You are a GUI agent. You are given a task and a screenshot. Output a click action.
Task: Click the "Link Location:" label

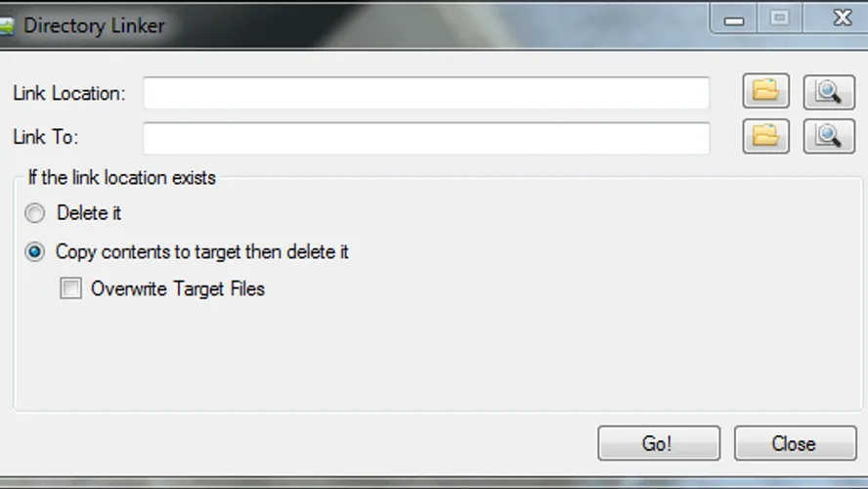(69, 93)
